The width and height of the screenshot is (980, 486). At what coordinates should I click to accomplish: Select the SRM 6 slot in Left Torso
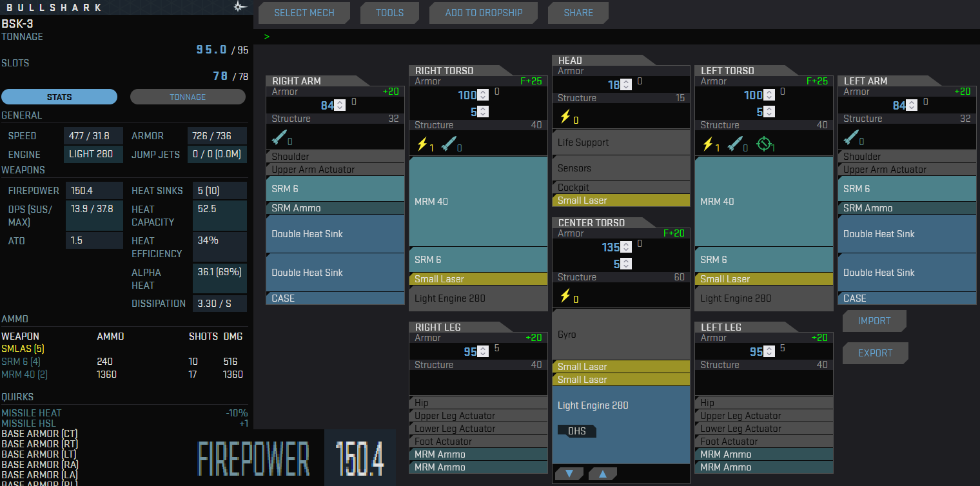coord(764,260)
